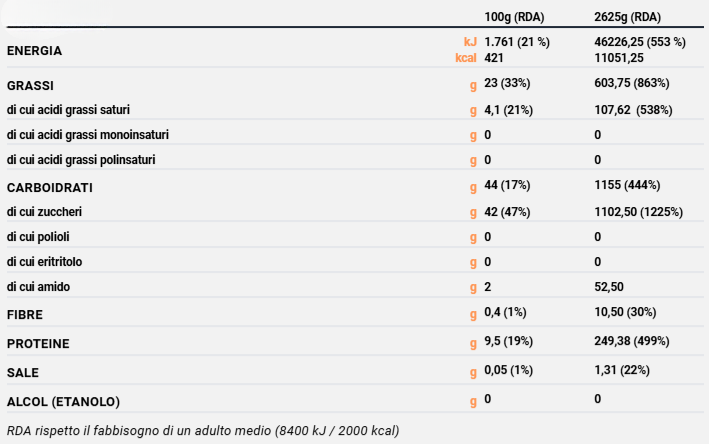
Task: Click the ENERGIA row label
Action: [x=34, y=50]
